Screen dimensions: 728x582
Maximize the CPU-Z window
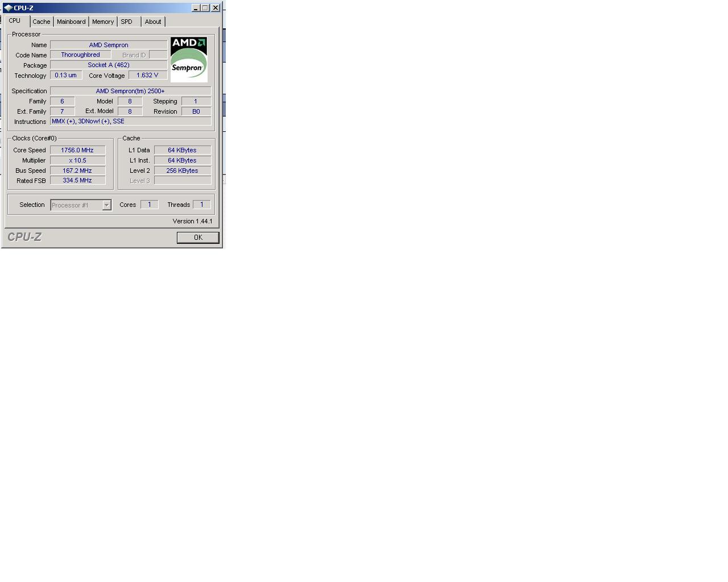205,8
